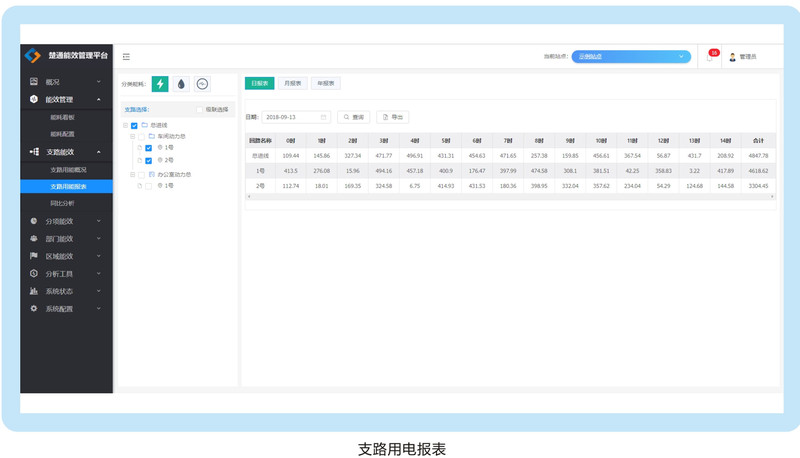Click the 概况 overview icon in sidebar
The width and height of the screenshot is (800, 458).
pos(34,82)
